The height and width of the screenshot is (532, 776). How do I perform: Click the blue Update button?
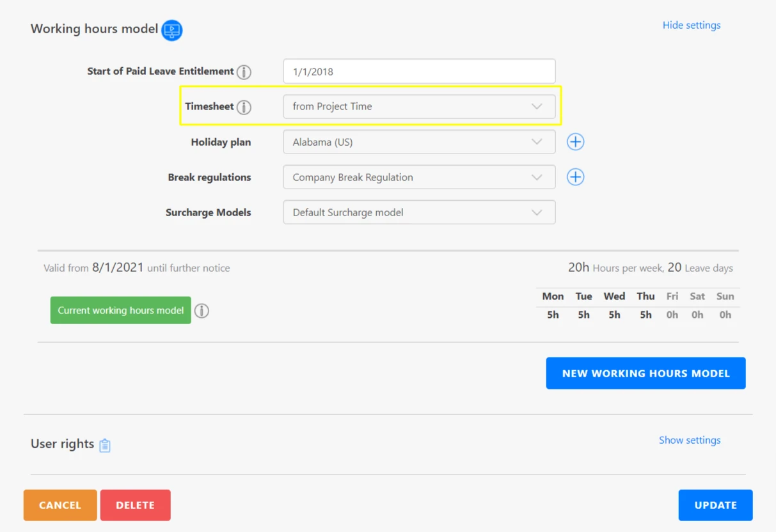pyautogui.click(x=715, y=505)
